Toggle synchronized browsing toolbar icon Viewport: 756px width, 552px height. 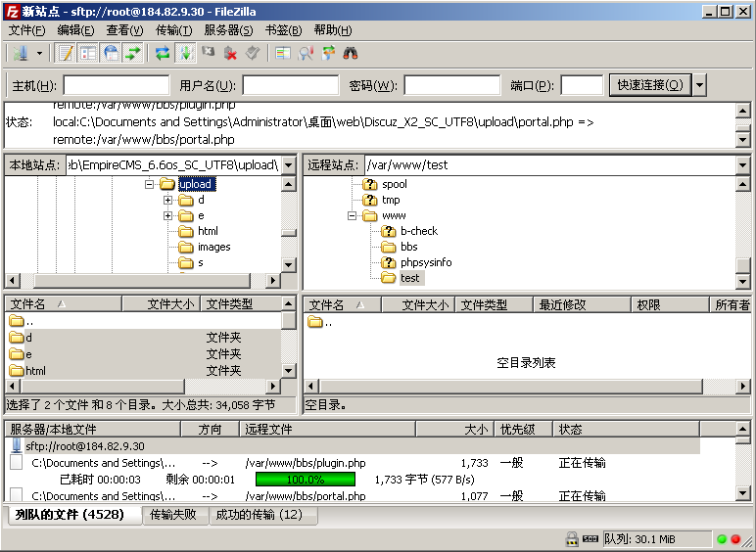click(x=328, y=53)
